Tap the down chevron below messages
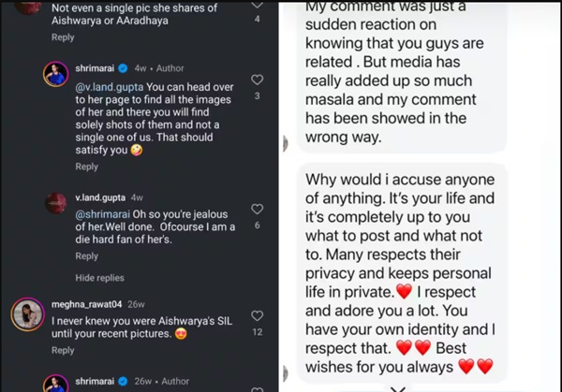The height and width of the screenshot is (392, 562). point(398,386)
